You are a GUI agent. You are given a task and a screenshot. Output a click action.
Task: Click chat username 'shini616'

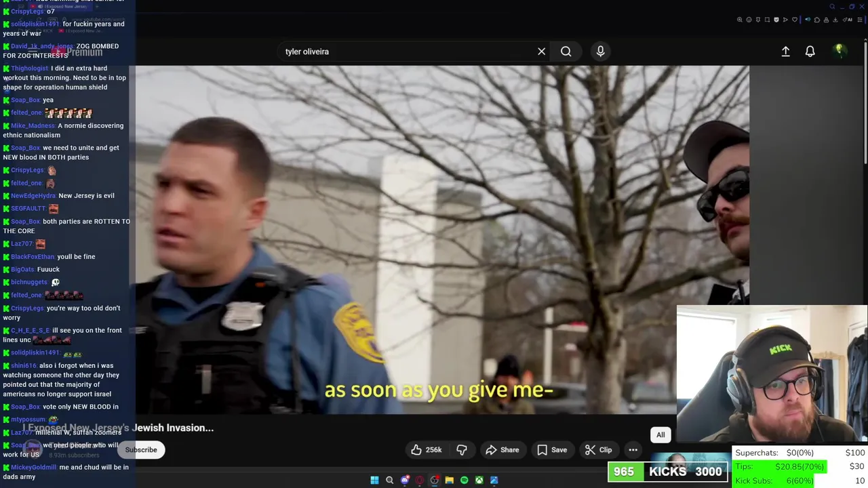[x=24, y=366]
